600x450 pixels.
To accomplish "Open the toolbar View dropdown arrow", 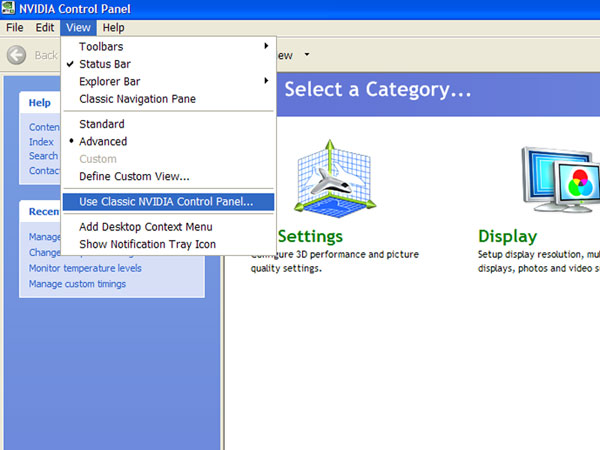I will pyautogui.click(x=307, y=56).
